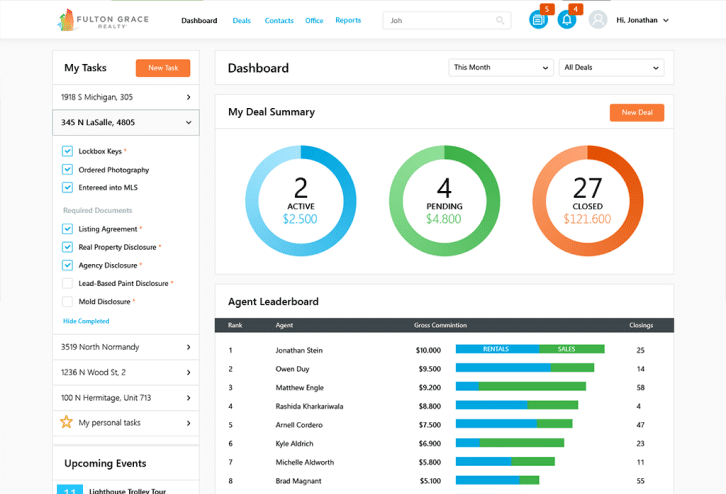The width and height of the screenshot is (726, 494).
Task: Click the user avatar icon
Action: pos(598,20)
